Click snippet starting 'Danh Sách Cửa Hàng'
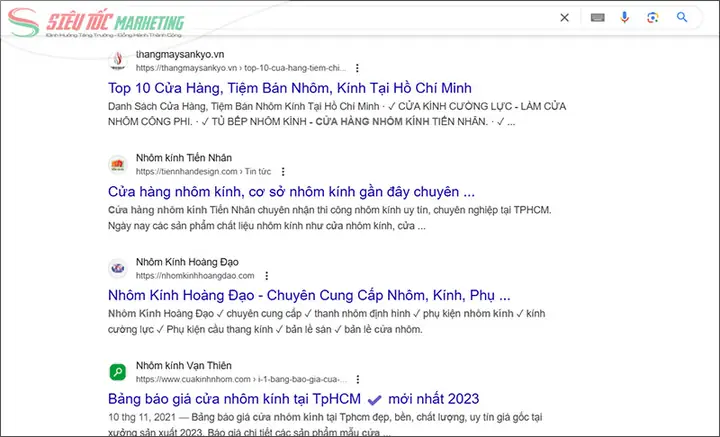 click(337, 114)
